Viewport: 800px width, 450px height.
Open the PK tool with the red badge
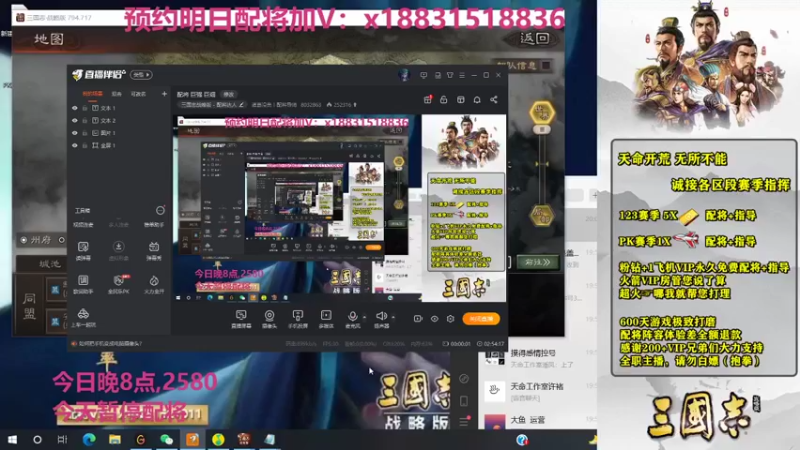[118, 285]
